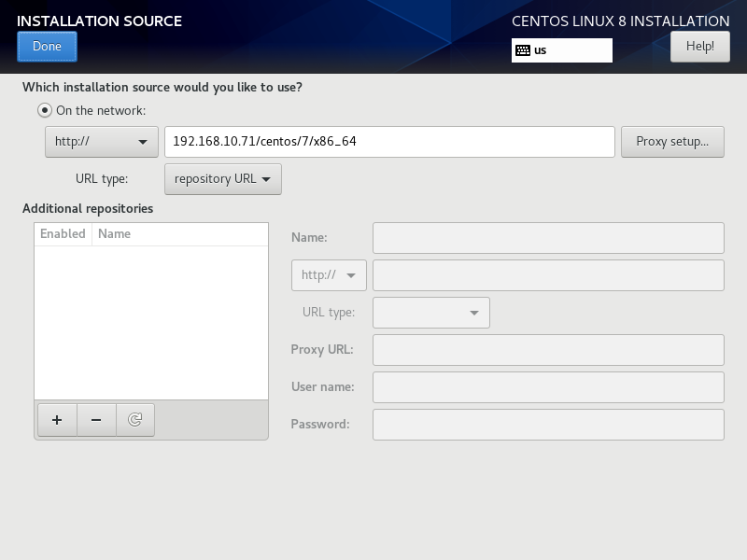Click the Help! button
The image size is (747, 560).
pos(699,47)
